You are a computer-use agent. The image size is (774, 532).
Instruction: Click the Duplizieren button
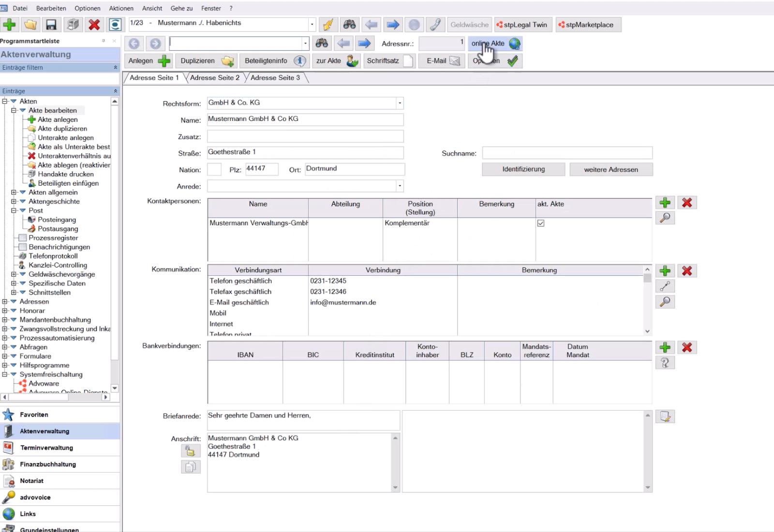[x=207, y=61]
